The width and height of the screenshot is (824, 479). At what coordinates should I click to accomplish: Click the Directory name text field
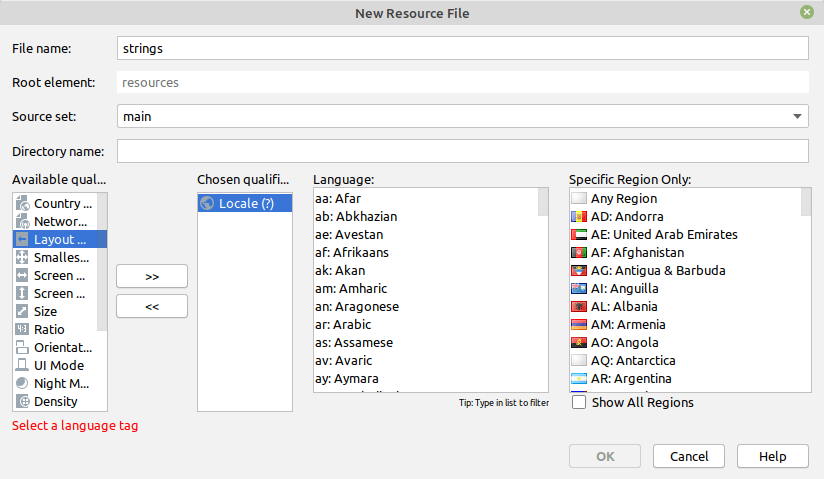[x=462, y=151]
